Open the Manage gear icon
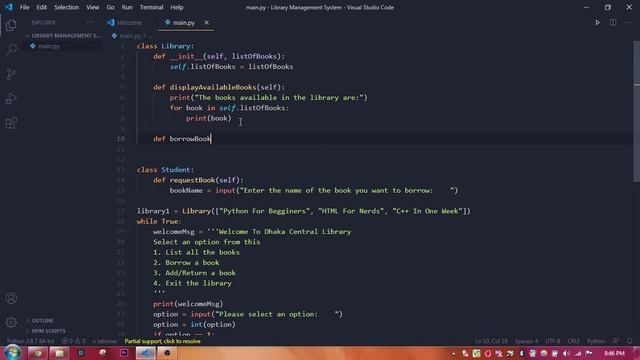Viewport: 640px width, 360px height. coord(11,322)
